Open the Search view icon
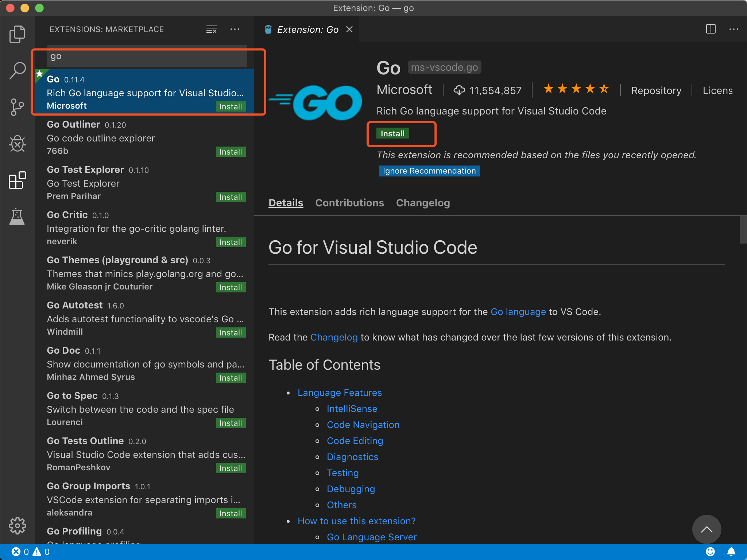Screen dimensions: 747x560 (x=17, y=70)
